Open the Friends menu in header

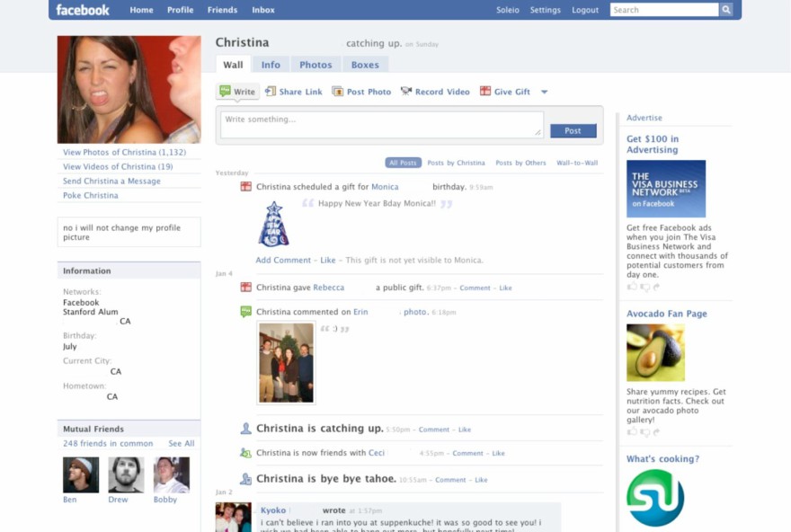[x=222, y=10]
